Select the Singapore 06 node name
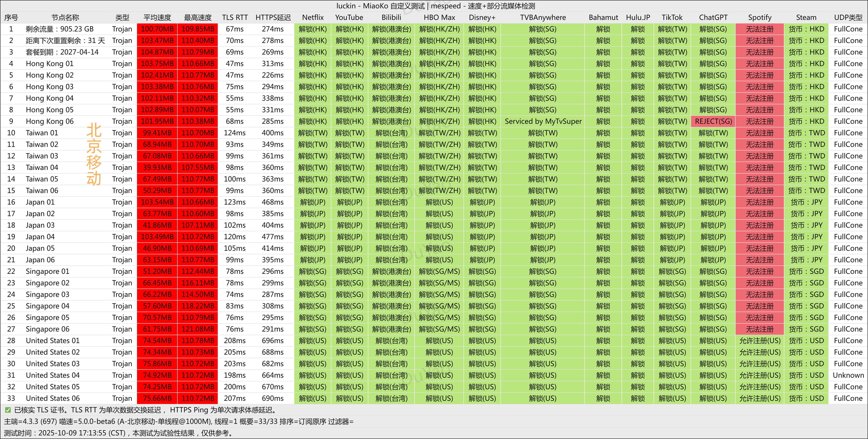Viewport: 868px width, 439px height. (x=48, y=329)
